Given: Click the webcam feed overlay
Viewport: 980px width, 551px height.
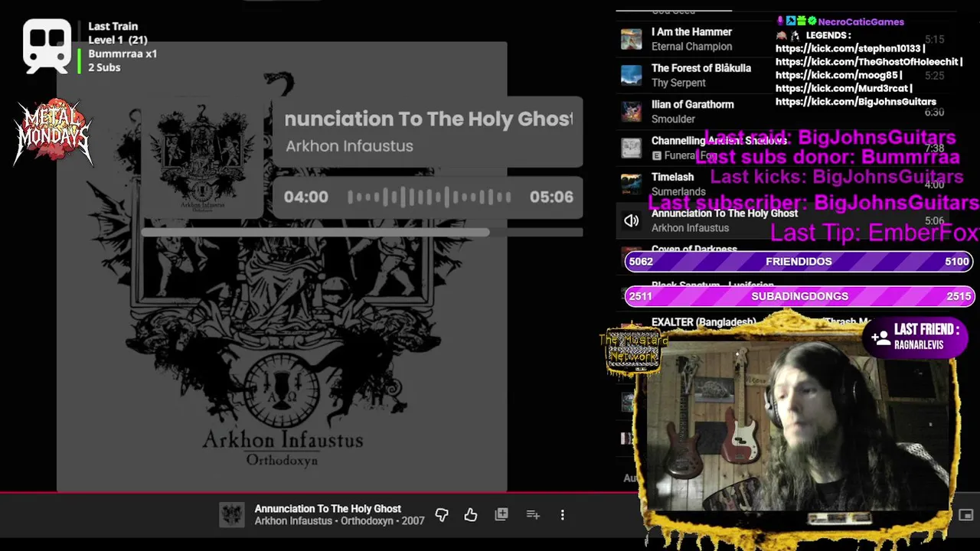Looking at the screenshot, I should tap(796, 425).
